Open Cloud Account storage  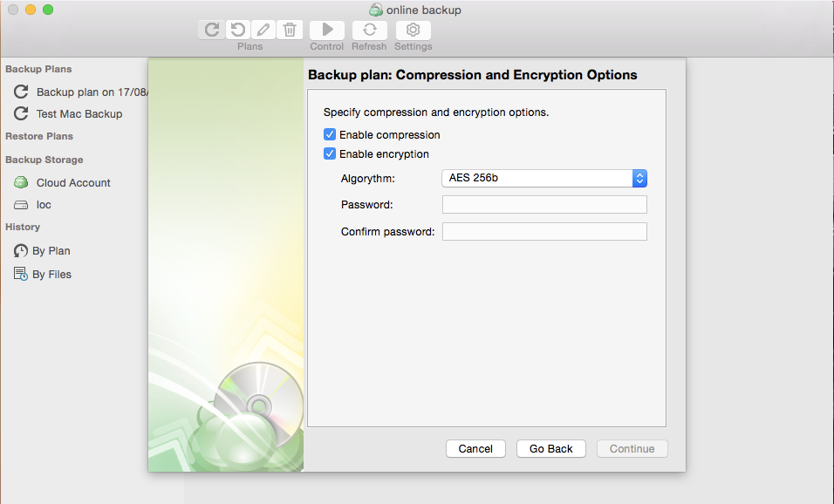[x=74, y=183]
